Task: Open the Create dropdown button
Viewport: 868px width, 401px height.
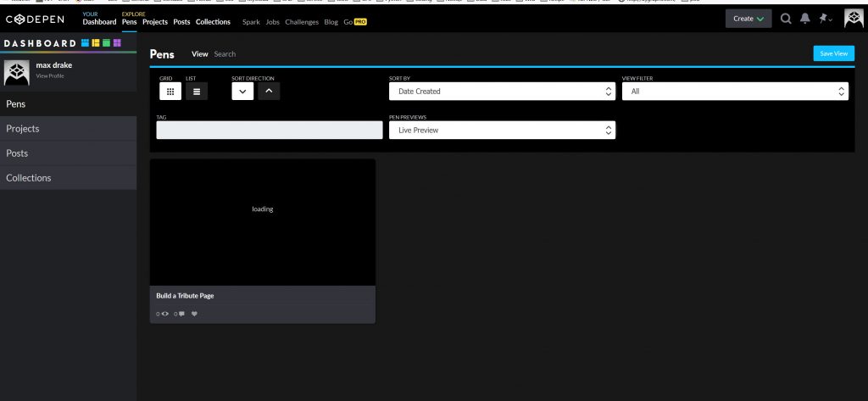Action: point(748,19)
